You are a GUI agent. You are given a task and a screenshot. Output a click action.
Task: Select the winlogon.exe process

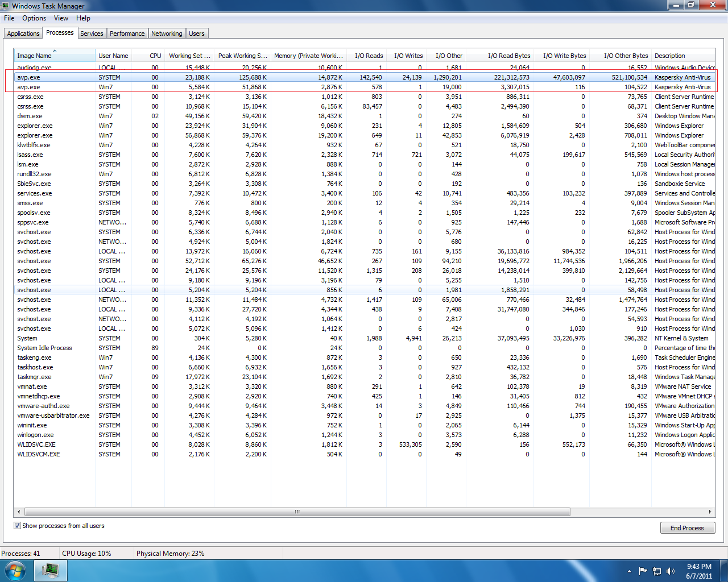coord(365,435)
